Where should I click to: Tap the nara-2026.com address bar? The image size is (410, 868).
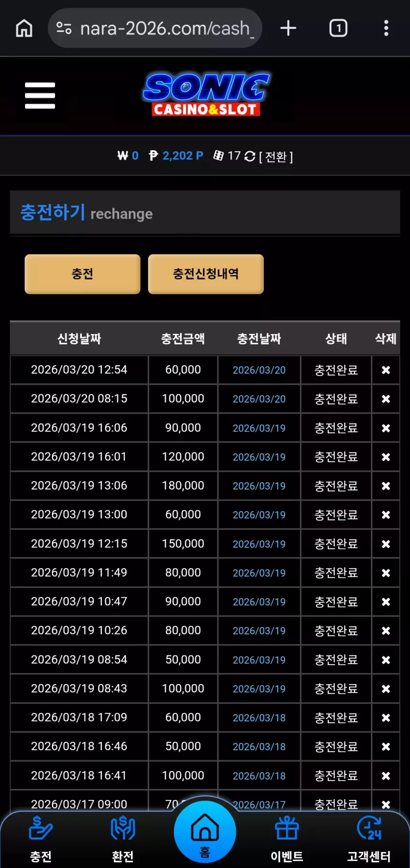(155, 28)
